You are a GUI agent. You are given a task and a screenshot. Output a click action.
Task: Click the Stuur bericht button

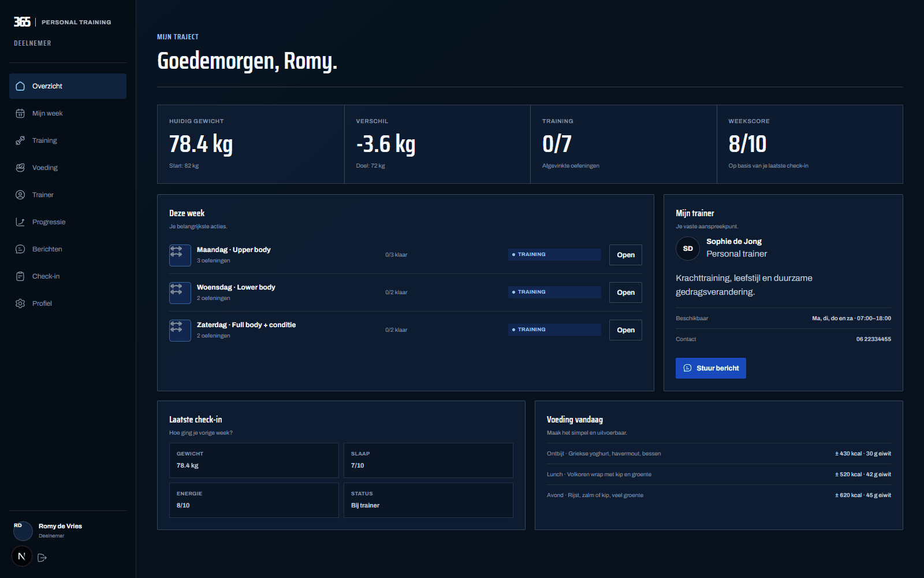pos(711,368)
